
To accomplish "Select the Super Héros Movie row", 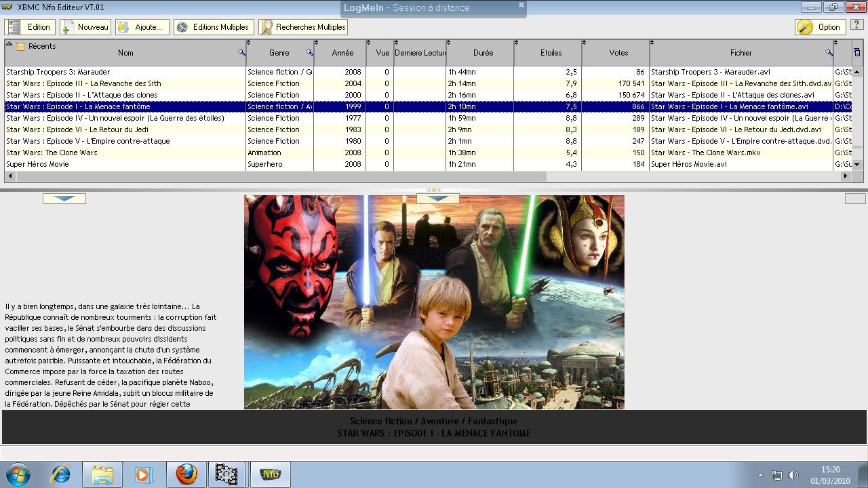I will coord(427,164).
